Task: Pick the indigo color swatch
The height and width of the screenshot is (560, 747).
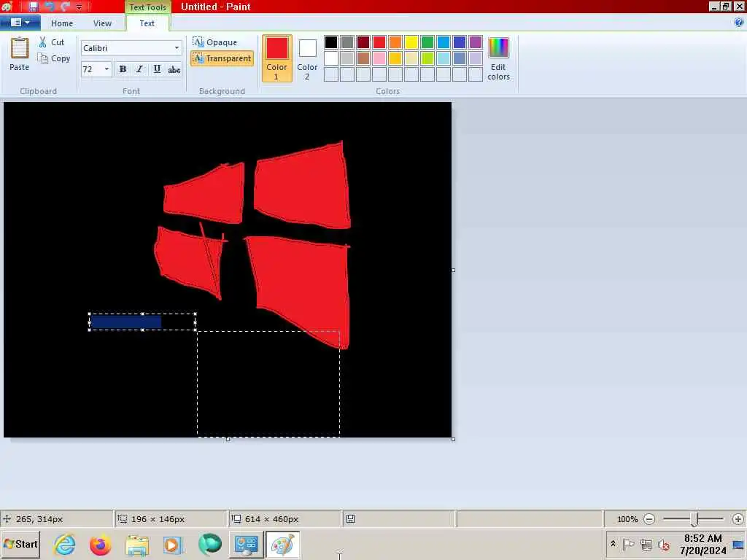Action: pos(460,42)
